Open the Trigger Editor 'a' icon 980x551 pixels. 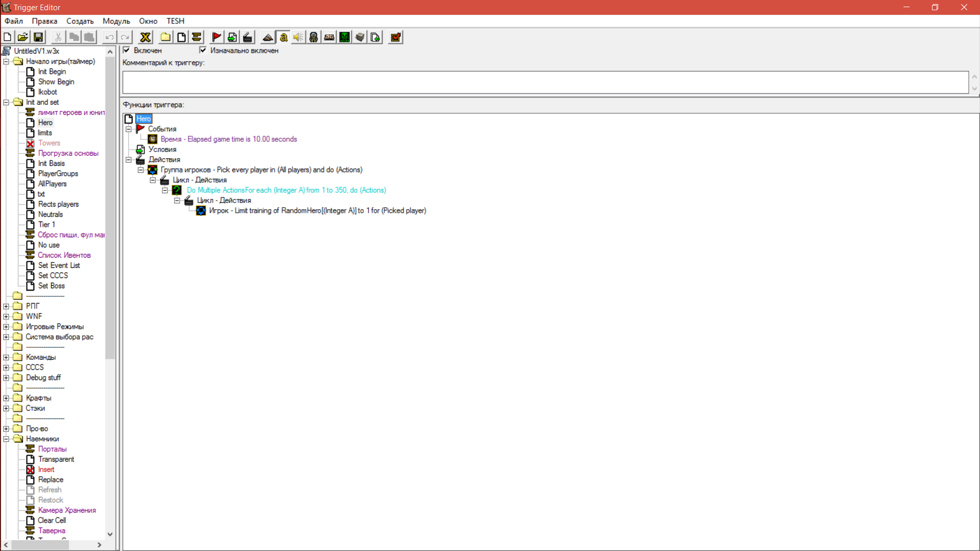pos(283,37)
